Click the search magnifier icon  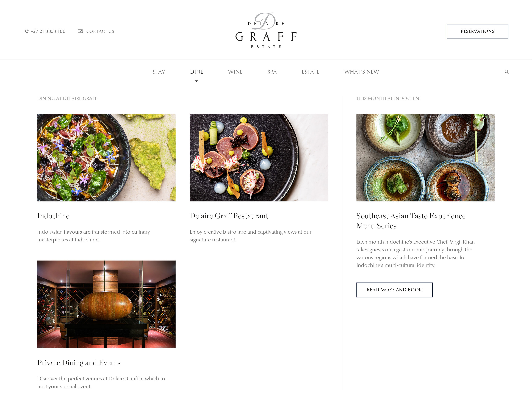coord(506,72)
